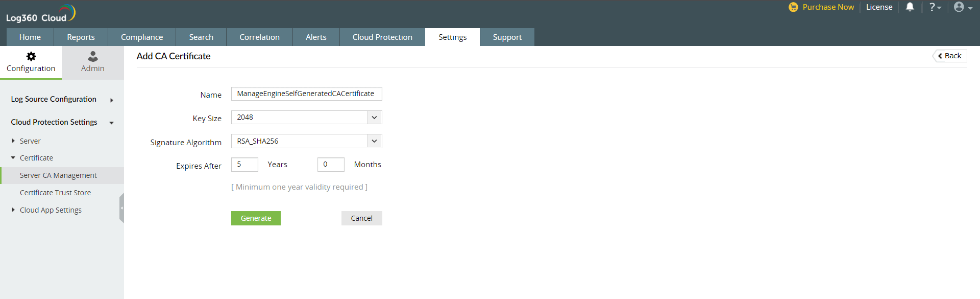Expand Cloud App Settings node

[x=13, y=210]
